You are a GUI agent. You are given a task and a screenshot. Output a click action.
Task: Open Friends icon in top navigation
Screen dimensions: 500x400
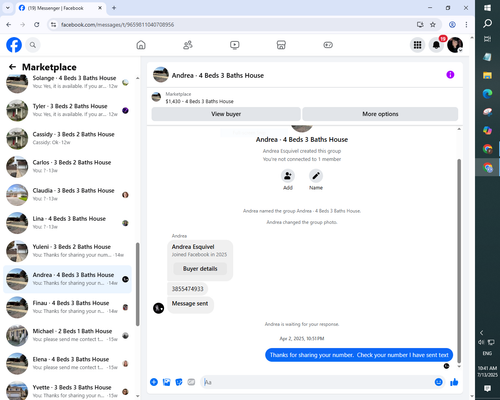(188, 45)
